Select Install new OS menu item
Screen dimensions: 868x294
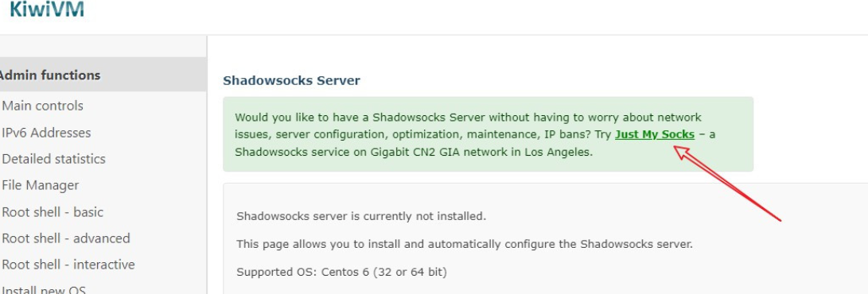click(45, 289)
